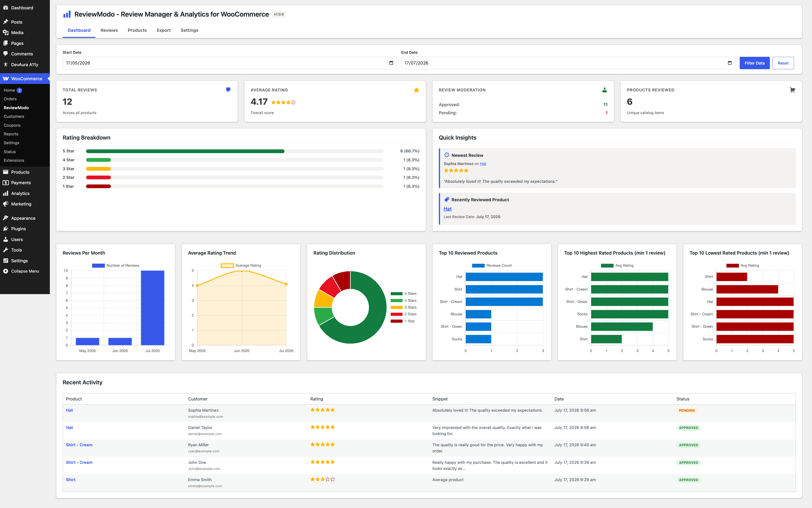Screen dimensions: 812x508
Task: Open Hat link under Recently Reviewed Product
Action: (448, 209)
